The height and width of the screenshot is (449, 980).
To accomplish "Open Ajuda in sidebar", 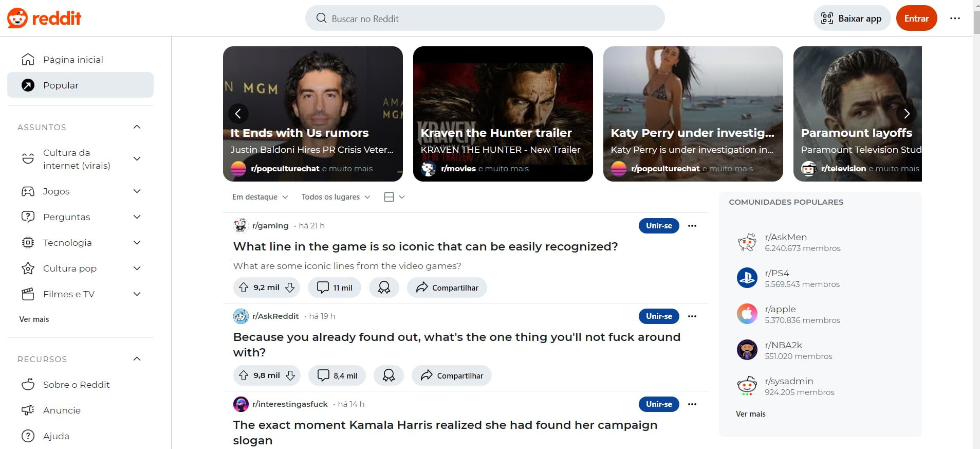I will coord(80,436).
